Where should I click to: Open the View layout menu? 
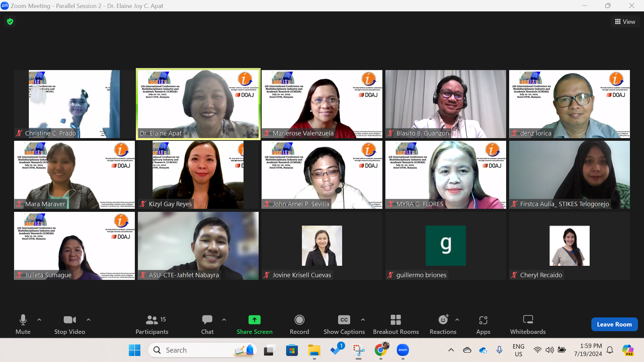[625, 22]
